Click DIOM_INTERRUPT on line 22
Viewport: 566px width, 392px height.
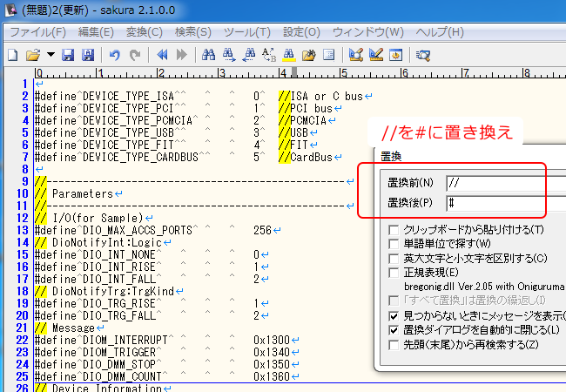125,340
